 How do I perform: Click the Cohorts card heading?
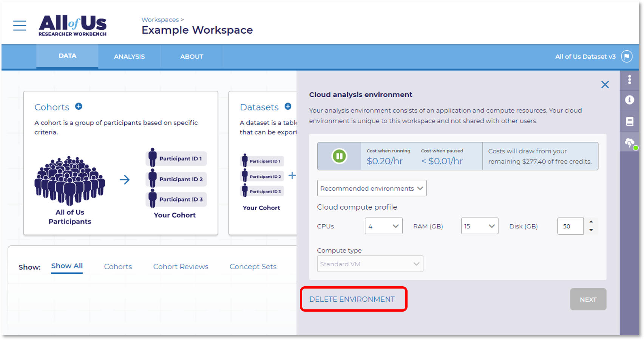[x=52, y=107]
